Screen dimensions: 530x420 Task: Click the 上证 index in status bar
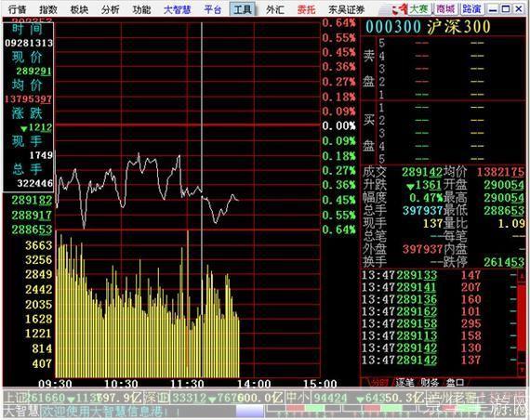[x=73, y=398]
